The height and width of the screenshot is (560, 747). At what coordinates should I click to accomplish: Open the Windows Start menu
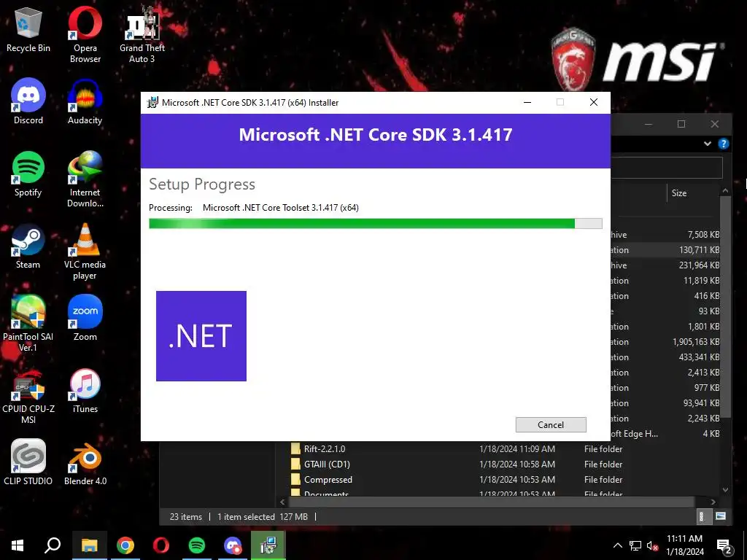[x=18, y=545]
